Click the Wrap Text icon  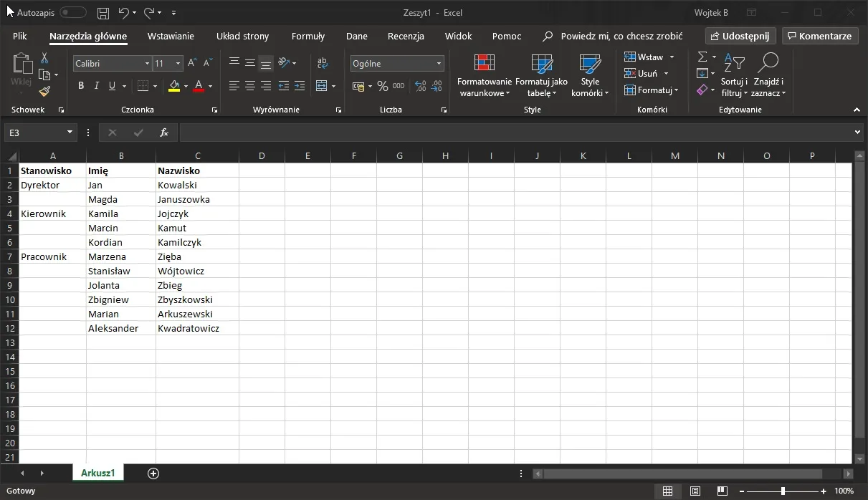point(322,63)
